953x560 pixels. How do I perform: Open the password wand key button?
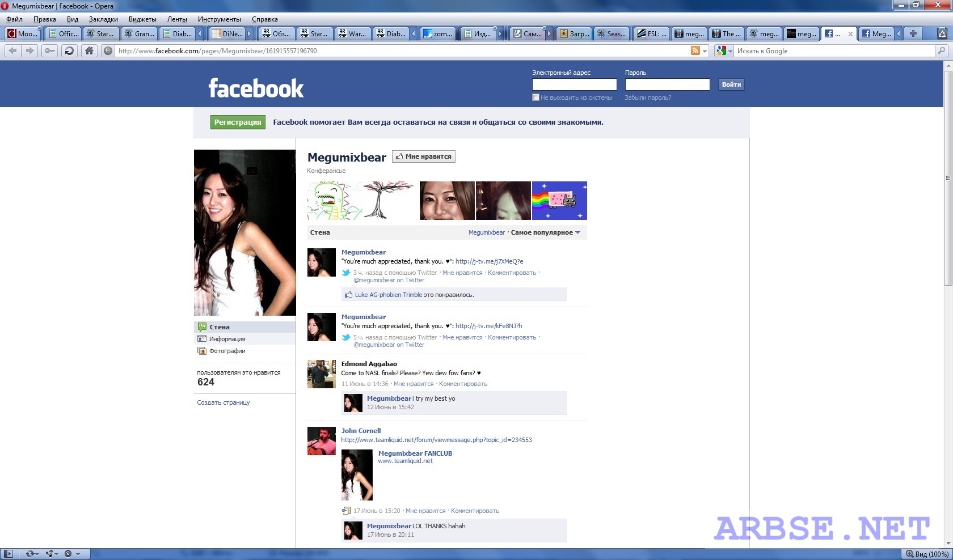49,50
